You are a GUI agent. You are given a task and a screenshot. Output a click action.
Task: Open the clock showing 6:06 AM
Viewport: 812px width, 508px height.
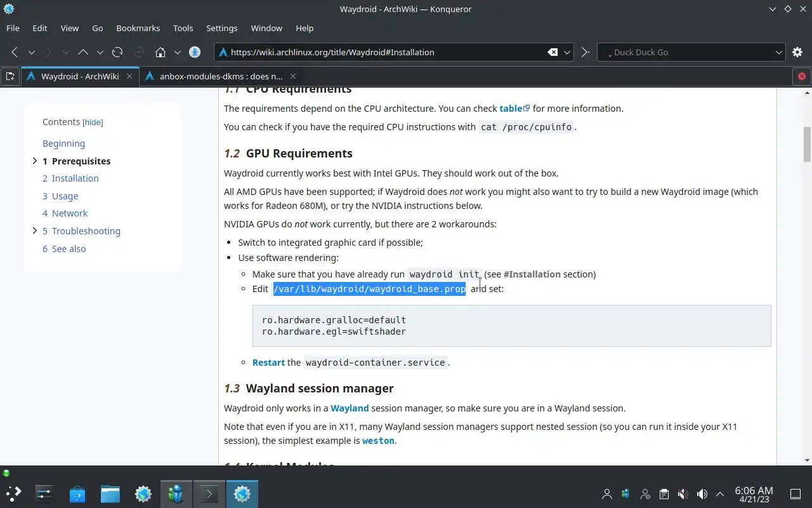coord(754,494)
